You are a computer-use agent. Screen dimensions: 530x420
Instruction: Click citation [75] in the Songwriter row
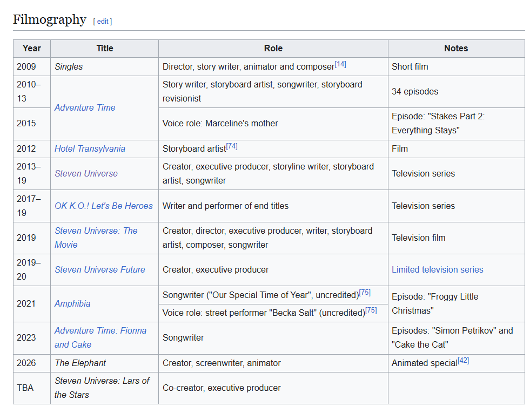click(x=365, y=293)
